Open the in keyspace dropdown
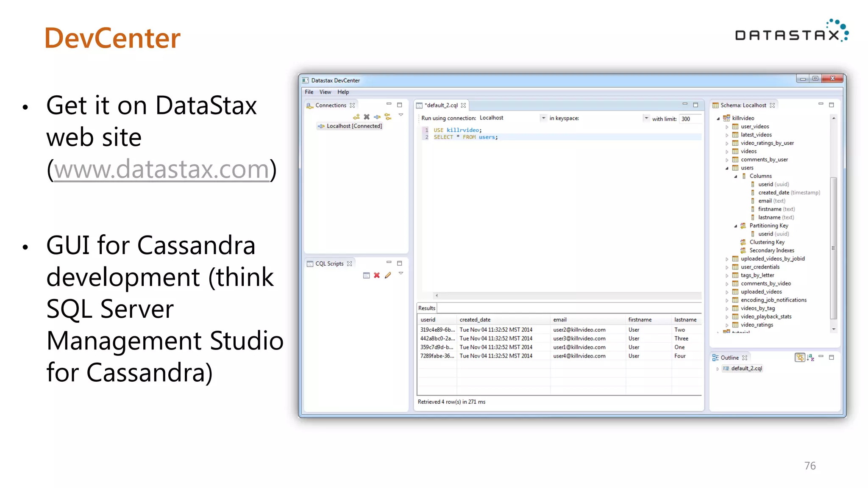This screenshot has height=488, width=868. 646,118
